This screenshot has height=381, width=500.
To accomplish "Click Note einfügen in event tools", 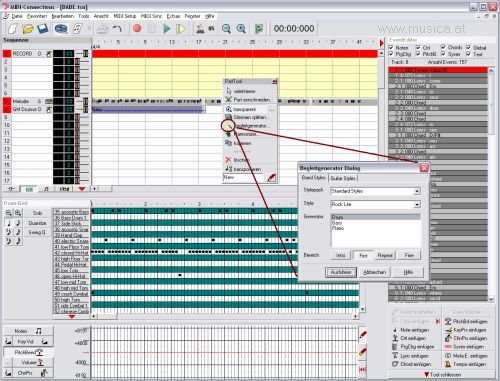I will (x=411, y=330).
